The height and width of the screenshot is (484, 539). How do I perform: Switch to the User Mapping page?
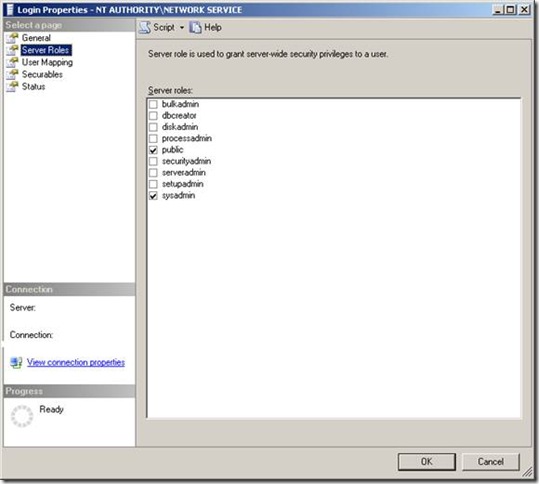click(x=47, y=62)
